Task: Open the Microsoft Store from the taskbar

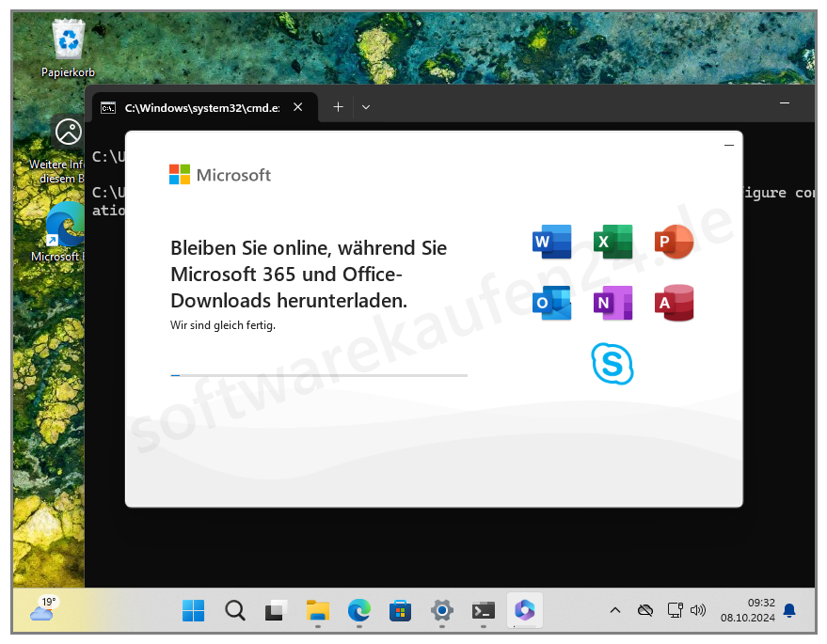Action: (x=400, y=610)
